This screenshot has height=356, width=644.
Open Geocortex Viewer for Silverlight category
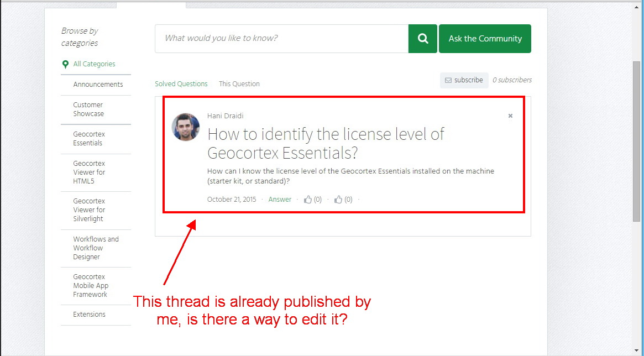point(89,210)
